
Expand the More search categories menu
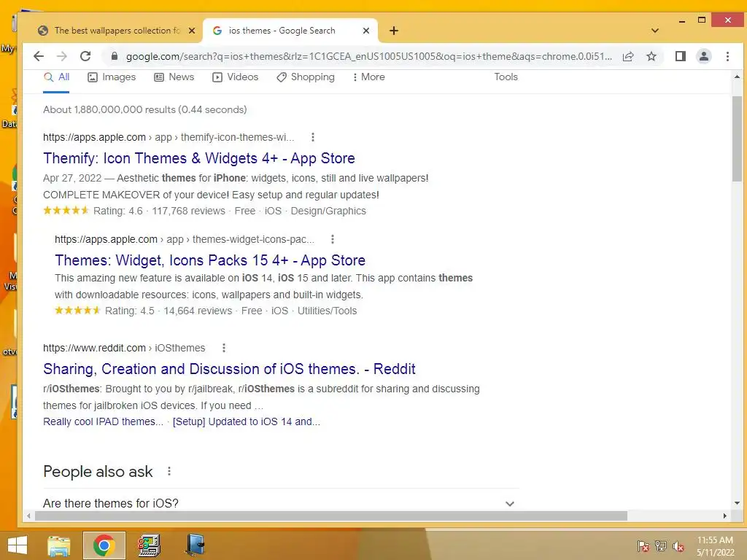(x=368, y=77)
